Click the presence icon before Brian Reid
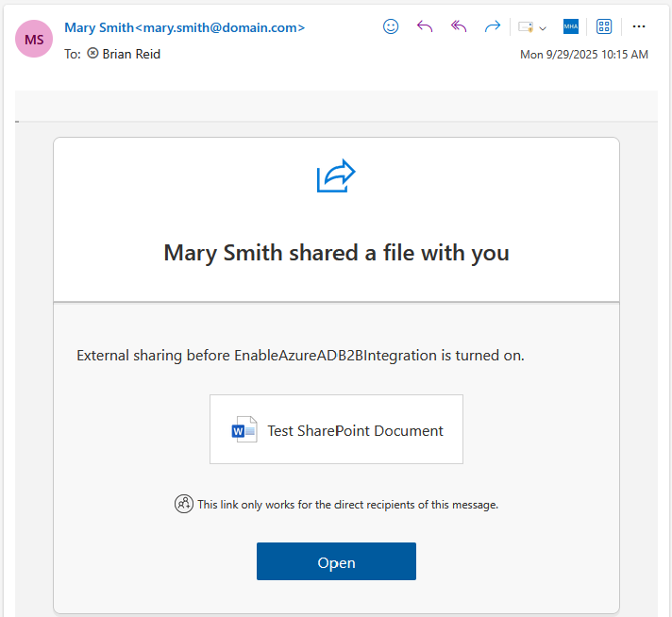672x617 pixels. tap(92, 54)
